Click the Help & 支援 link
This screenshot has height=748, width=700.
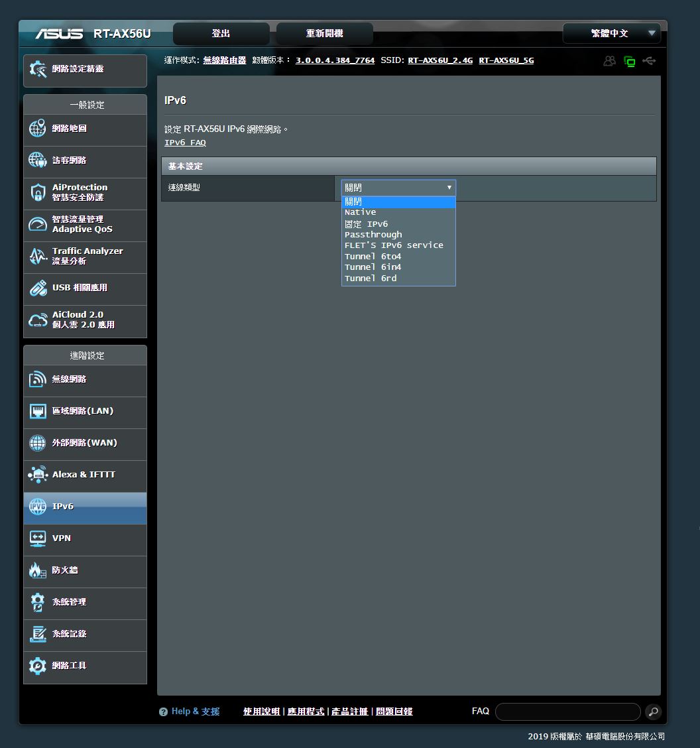click(196, 712)
